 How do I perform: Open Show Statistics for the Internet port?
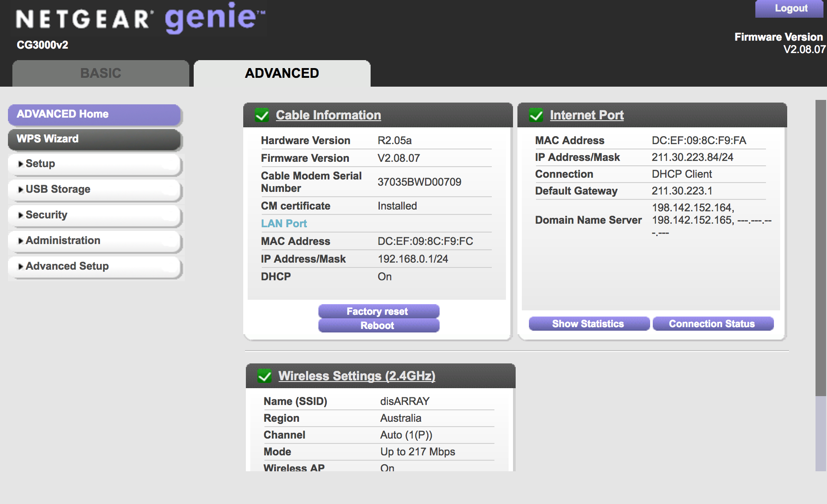click(x=589, y=324)
